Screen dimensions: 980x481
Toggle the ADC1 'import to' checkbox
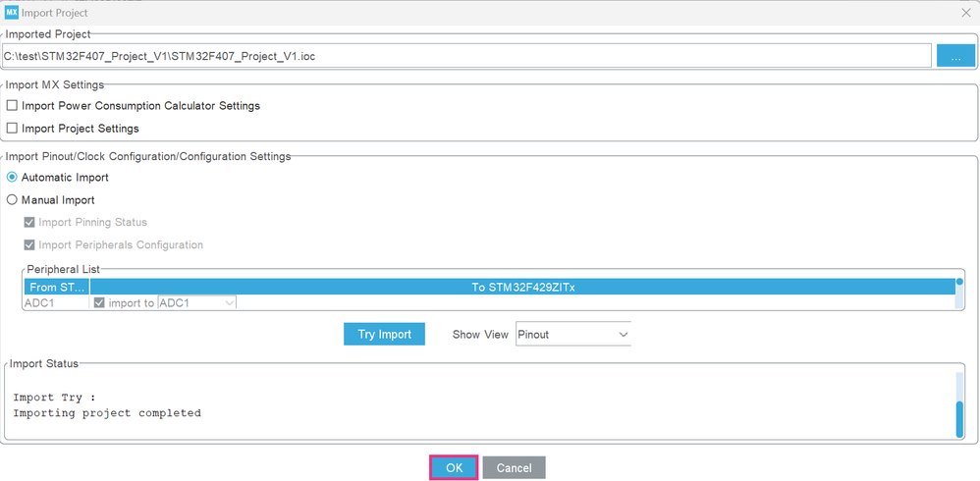[99, 303]
